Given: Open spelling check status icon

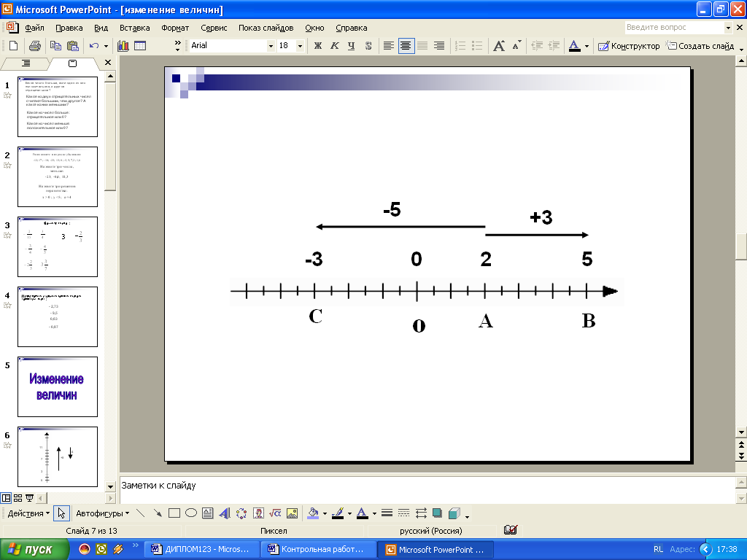Looking at the screenshot, I should pos(510,530).
